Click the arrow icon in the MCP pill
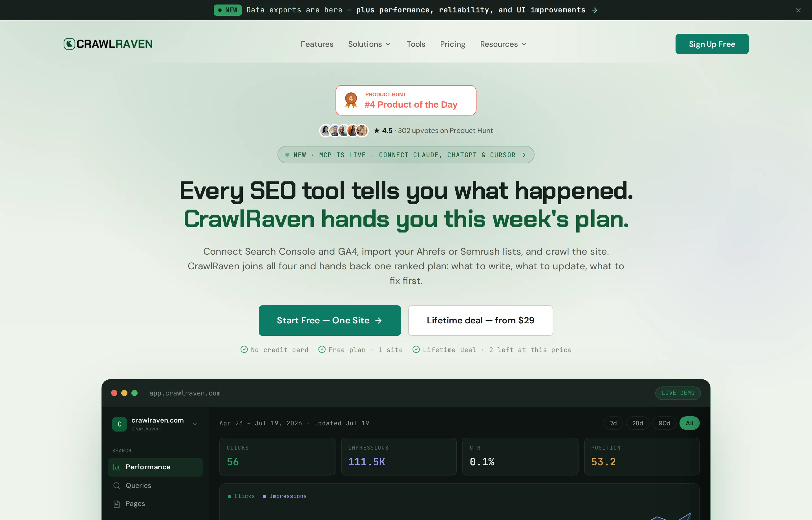The width and height of the screenshot is (812, 520). point(523,155)
